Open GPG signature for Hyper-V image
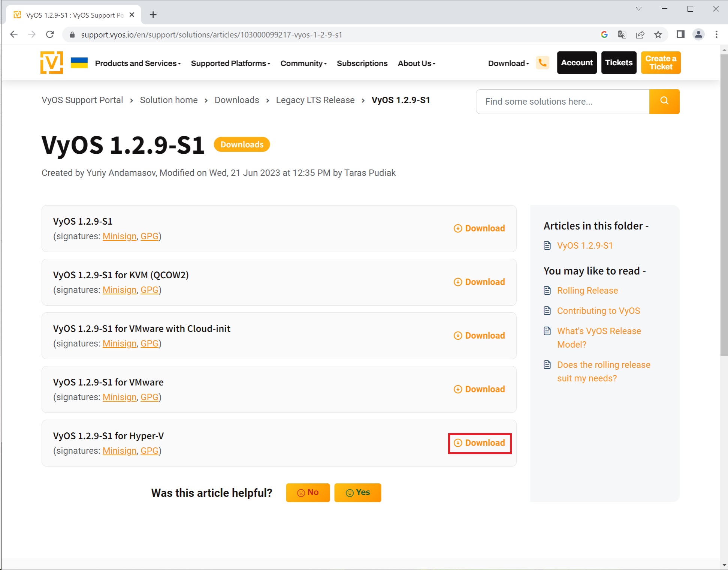The image size is (728, 570). click(x=149, y=451)
